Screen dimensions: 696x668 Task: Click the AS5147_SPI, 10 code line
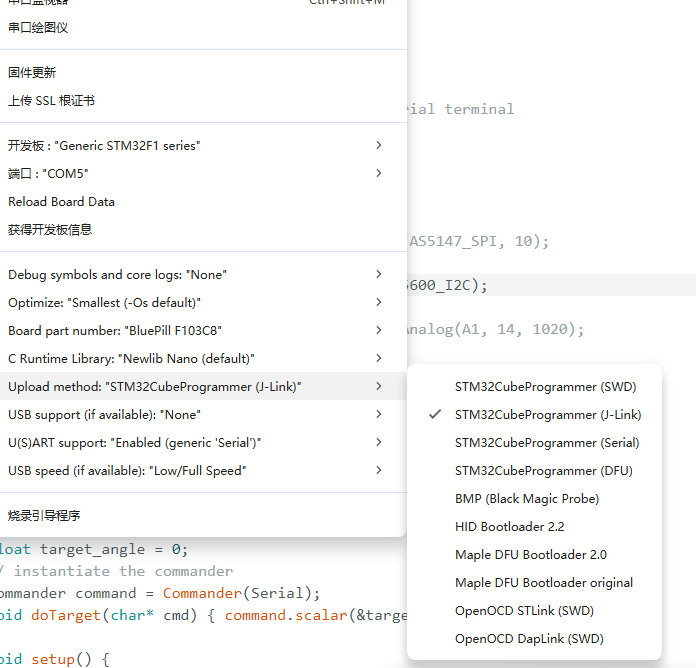click(478, 241)
